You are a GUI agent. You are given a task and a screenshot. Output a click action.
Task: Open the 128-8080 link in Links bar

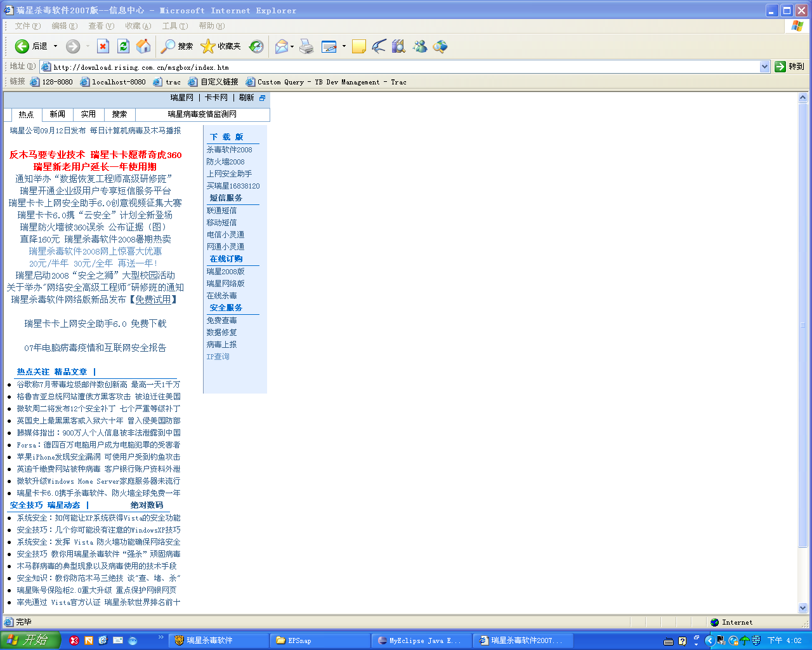click(x=52, y=82)
